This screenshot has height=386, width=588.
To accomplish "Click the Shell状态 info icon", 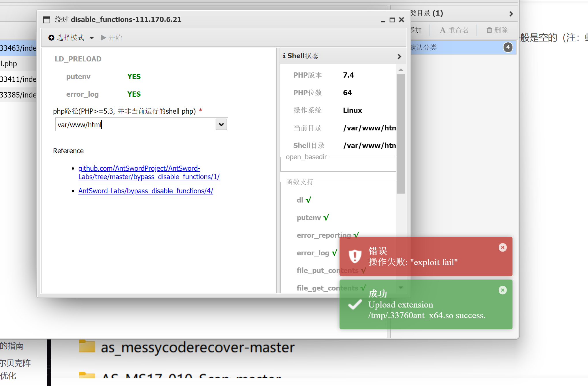I will pos(284,56).
